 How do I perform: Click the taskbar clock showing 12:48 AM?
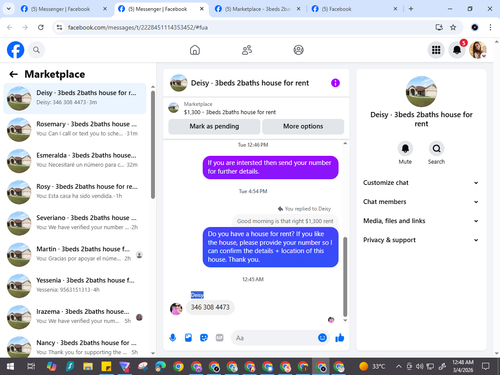click(x=463, y=366)
